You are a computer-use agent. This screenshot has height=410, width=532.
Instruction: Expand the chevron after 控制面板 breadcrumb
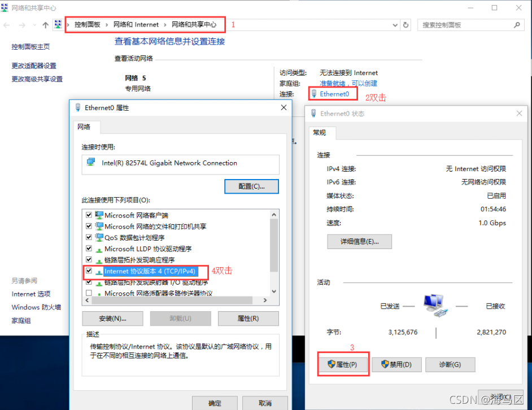click(x=107, y=25)
